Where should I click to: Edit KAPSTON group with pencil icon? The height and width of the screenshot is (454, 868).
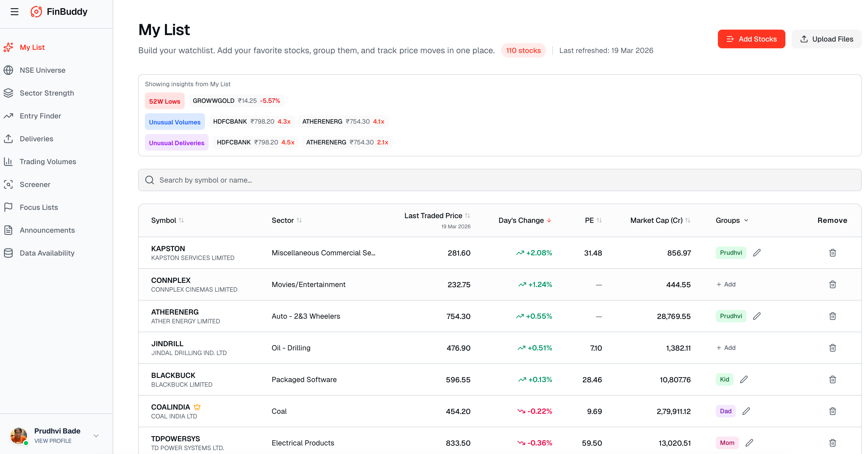pyautogui.click(x=757, y=253)
